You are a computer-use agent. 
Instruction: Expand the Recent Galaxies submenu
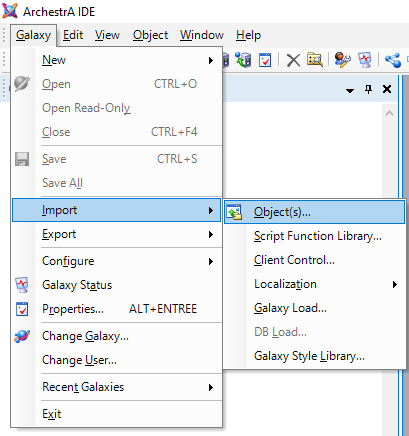coord(116,387)
